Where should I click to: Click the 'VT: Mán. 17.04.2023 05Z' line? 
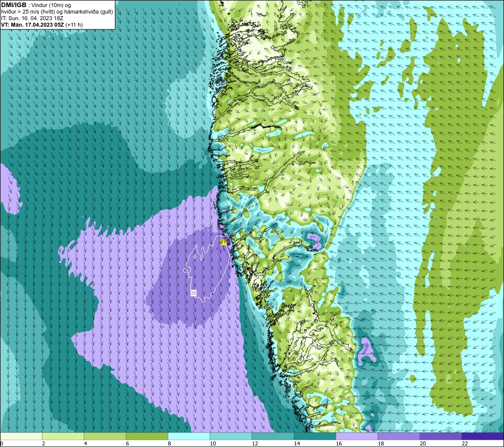(x=32, y=25)
